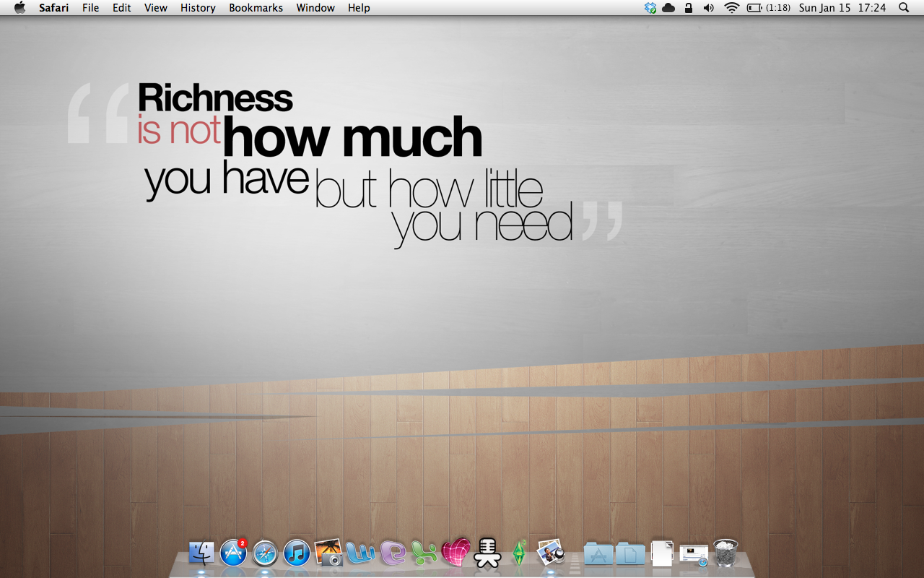Open the white microphone figure app
This screenshot has width=924, height=578.
coord(487,553)
